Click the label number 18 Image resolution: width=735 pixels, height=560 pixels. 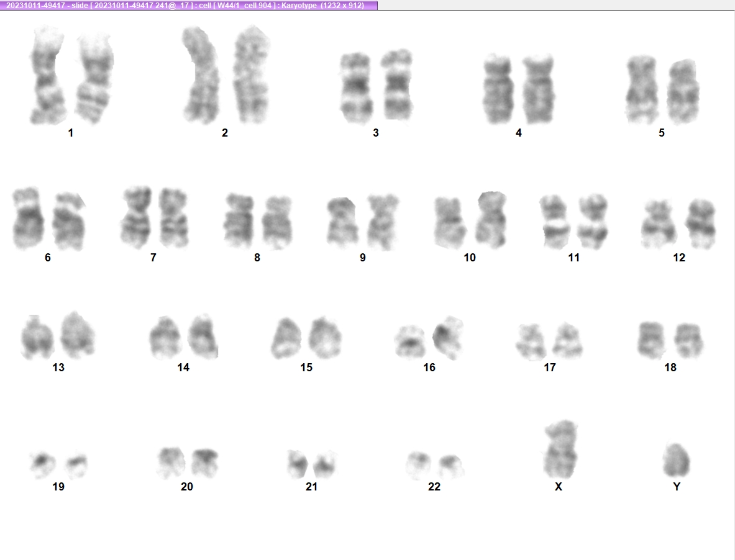pyautogui.click(x=670, y=368)
